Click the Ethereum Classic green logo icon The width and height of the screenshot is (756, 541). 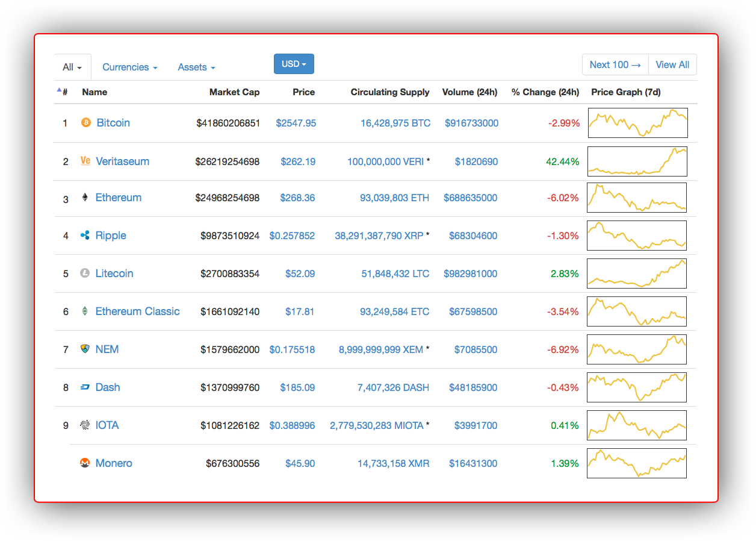pos(85,311)
